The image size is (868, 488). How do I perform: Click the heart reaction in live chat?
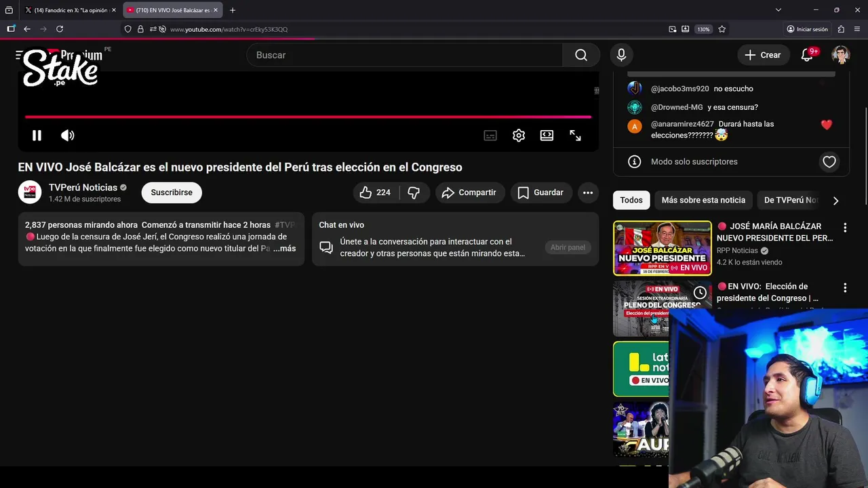(829, 161)
